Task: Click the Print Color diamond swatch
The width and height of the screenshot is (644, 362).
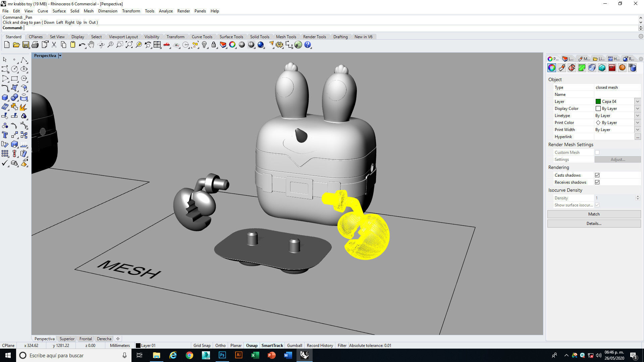Action: point(598,123)
